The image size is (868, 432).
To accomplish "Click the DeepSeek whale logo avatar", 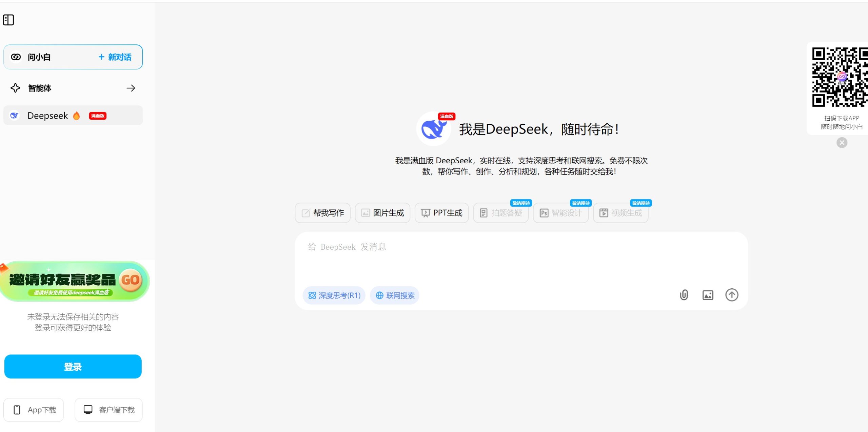I will click(433, 129).
